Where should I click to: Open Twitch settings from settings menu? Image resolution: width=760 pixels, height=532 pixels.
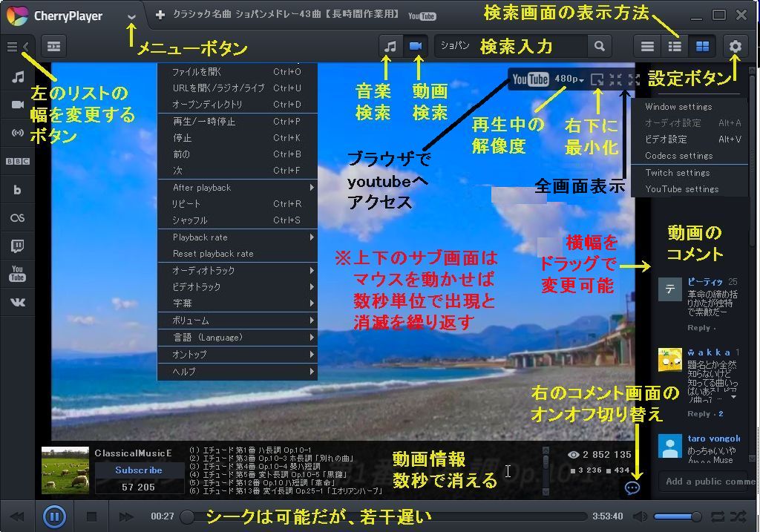689,173
